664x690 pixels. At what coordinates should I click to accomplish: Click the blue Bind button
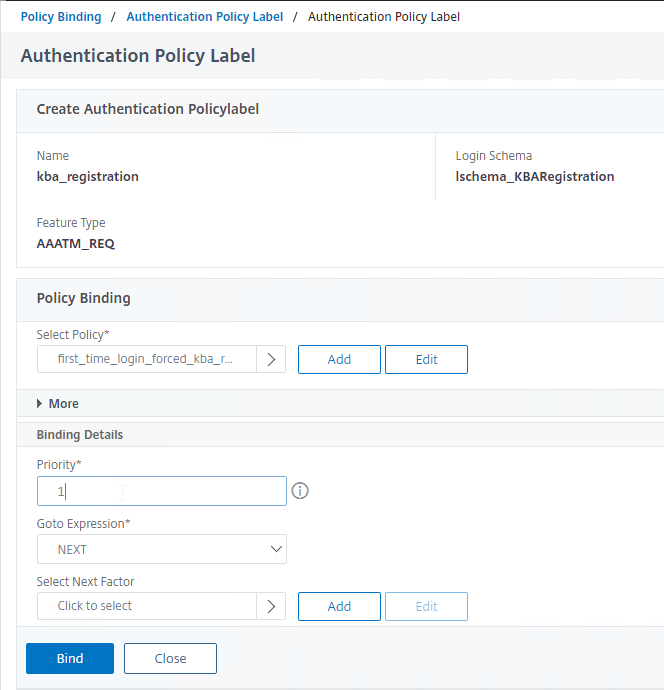[70, 658]
